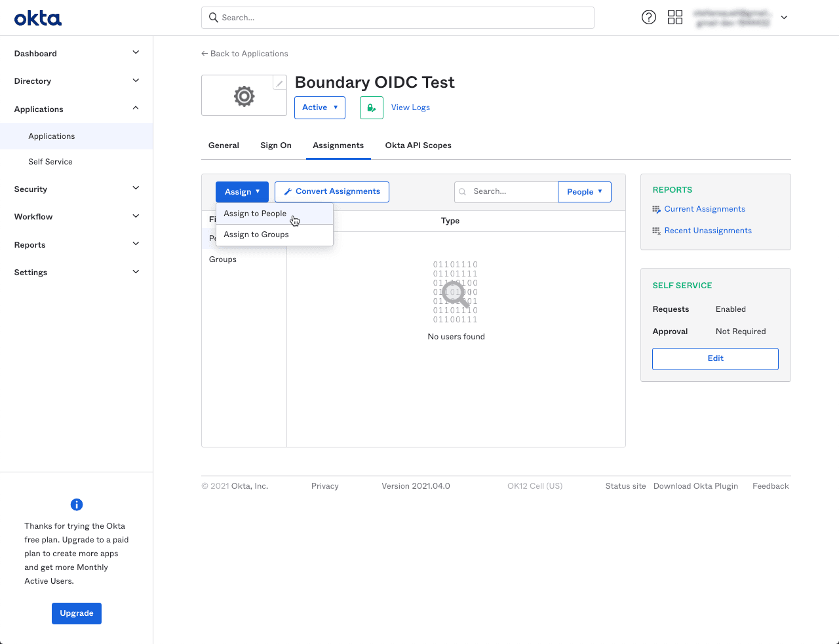The width and height of the screenshot is (839, 644).
Task: Focus the assignments search field
Action: [x=506, y=192]
